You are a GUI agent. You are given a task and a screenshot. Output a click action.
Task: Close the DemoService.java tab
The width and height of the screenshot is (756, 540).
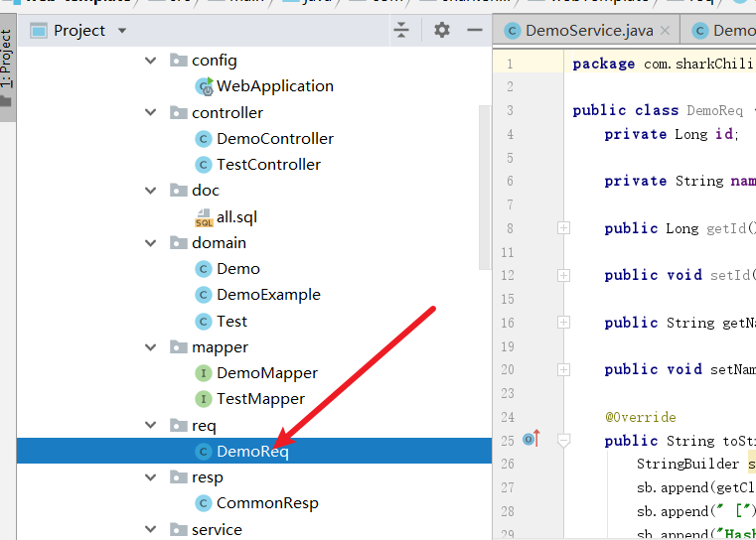667,31
